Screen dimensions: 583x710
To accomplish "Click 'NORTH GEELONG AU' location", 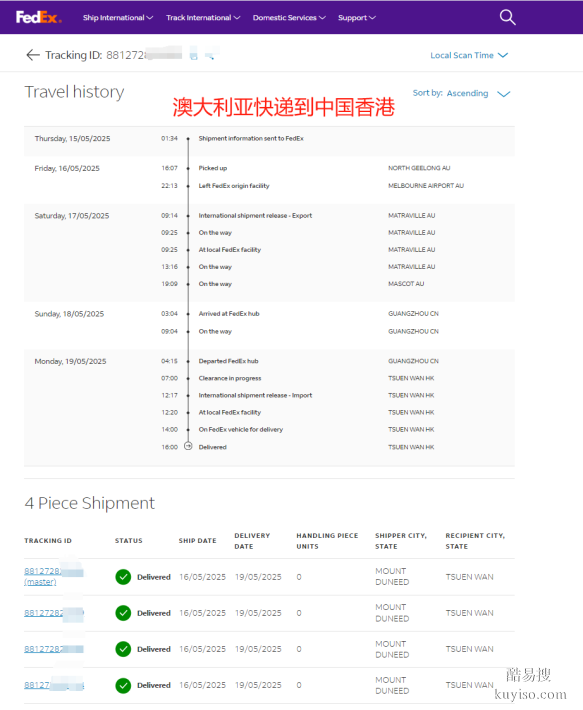I will tap(419, 168).
